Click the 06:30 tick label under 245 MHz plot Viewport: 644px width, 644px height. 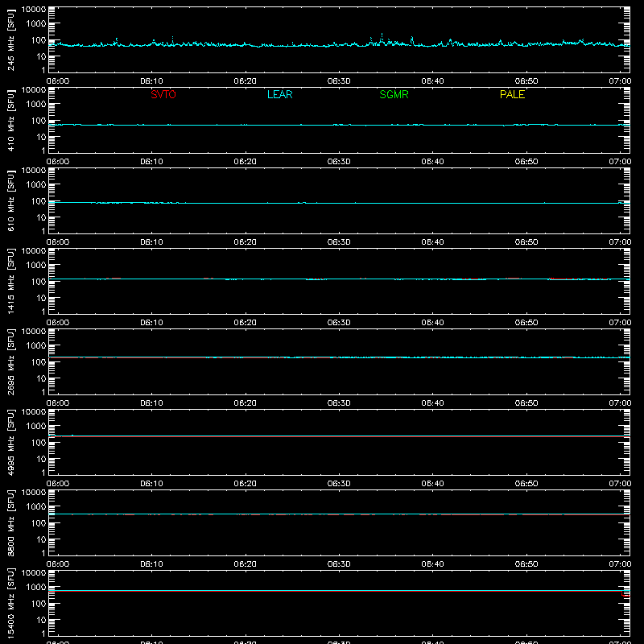(x=339, y=81)
